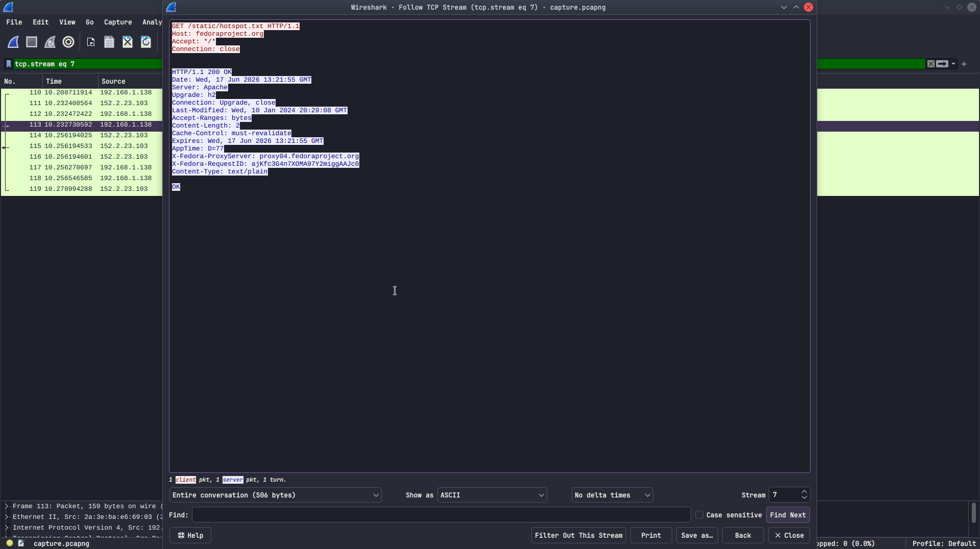Open the Capture menu

click(x=118, y=22)
